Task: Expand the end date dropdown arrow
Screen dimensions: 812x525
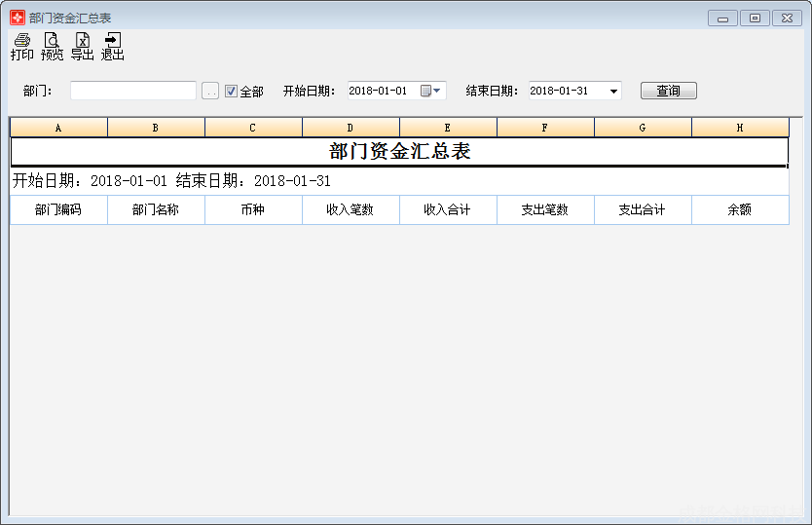Action: (x=613, y=91)
